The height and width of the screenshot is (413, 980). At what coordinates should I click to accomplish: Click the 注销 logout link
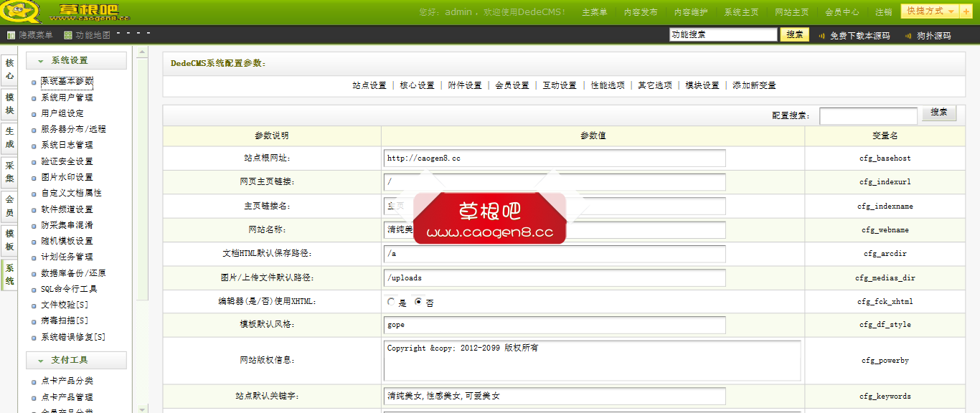(884, 11)
